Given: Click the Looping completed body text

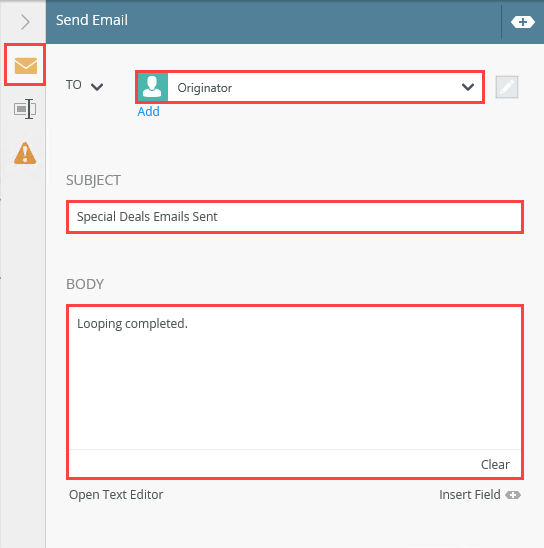Looking at the screenshot, I should click(132, 324).
